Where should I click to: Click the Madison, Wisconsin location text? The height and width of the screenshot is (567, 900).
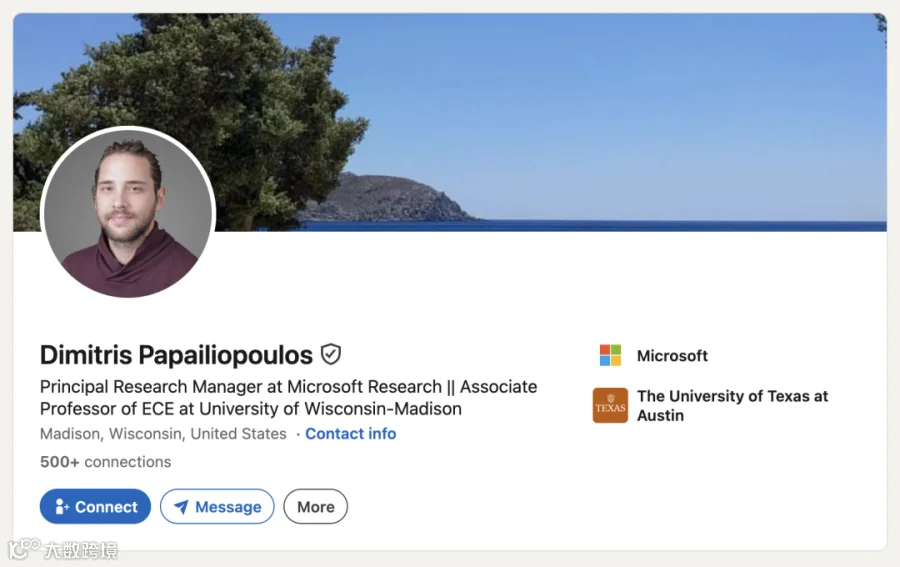(x=163, y=434)
